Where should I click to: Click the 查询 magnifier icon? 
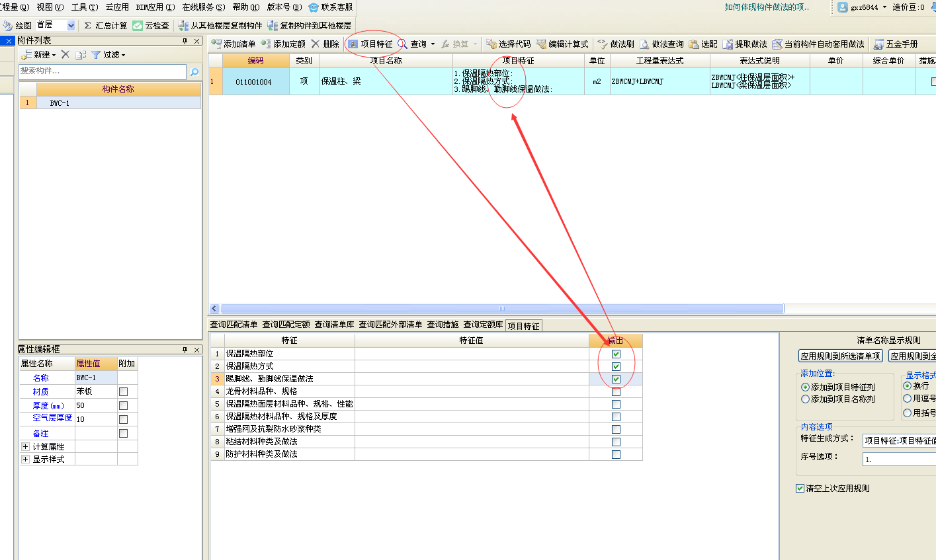click(x=402, y=44)
